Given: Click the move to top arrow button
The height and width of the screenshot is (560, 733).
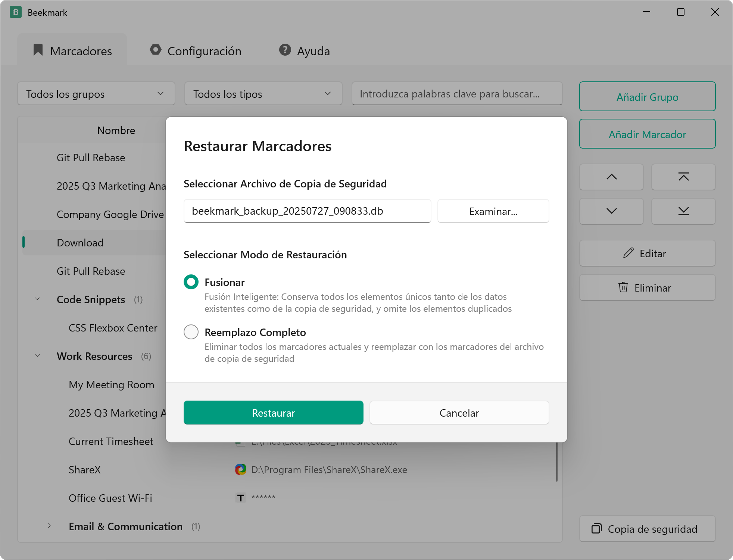Looking at the screenshot, I should 683,177.
